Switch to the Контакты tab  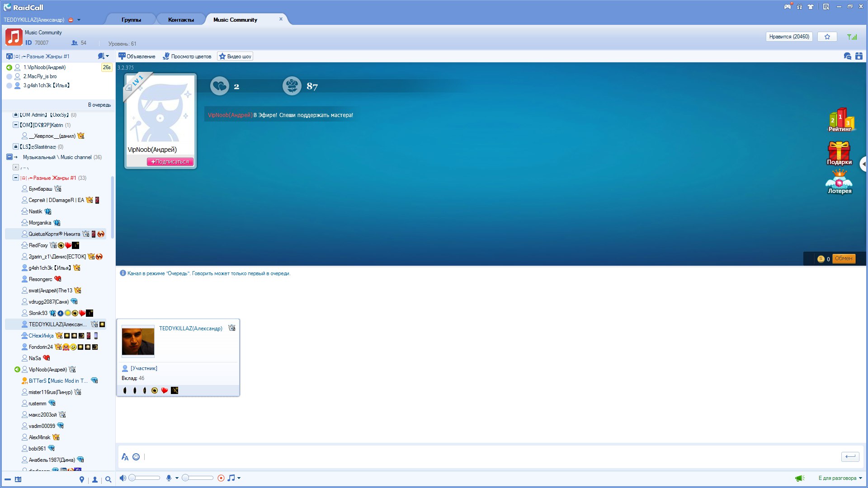[x=181, y=20]
